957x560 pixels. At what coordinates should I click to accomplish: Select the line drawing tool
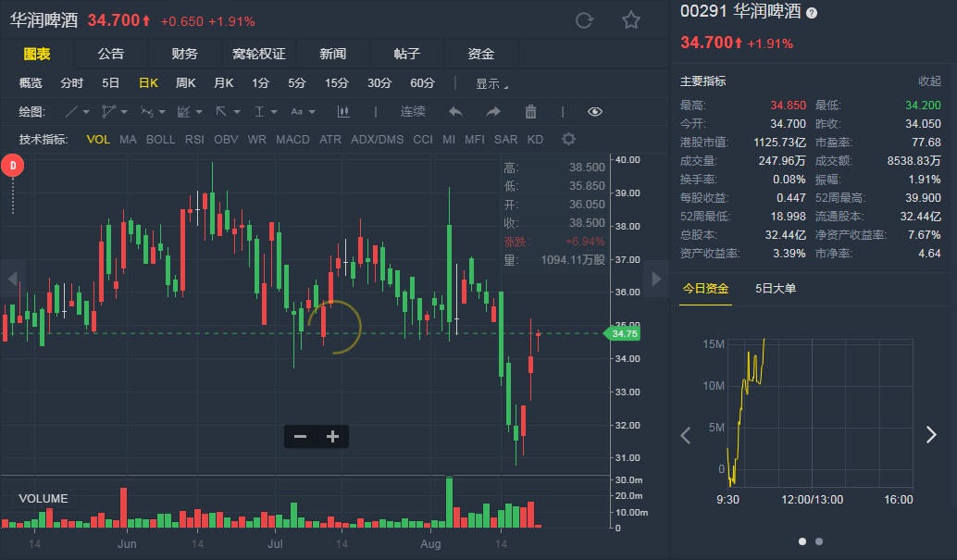(71, 112)
